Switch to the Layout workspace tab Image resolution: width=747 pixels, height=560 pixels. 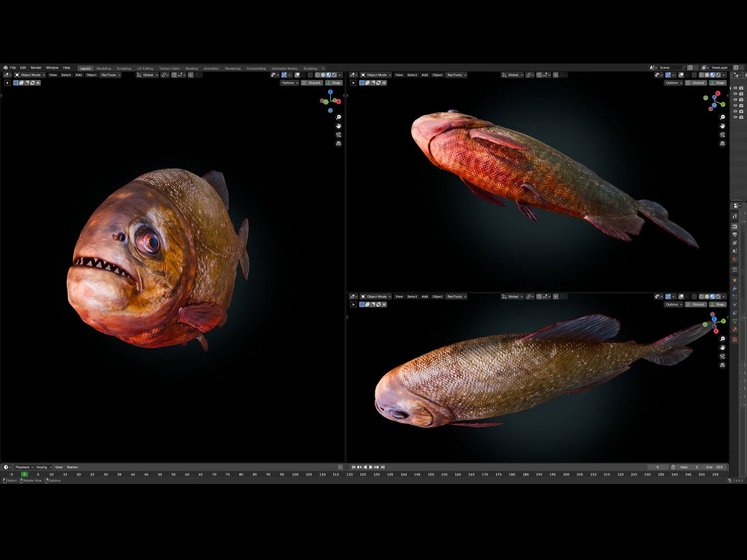pyautogui.click(x=85, y=69)
